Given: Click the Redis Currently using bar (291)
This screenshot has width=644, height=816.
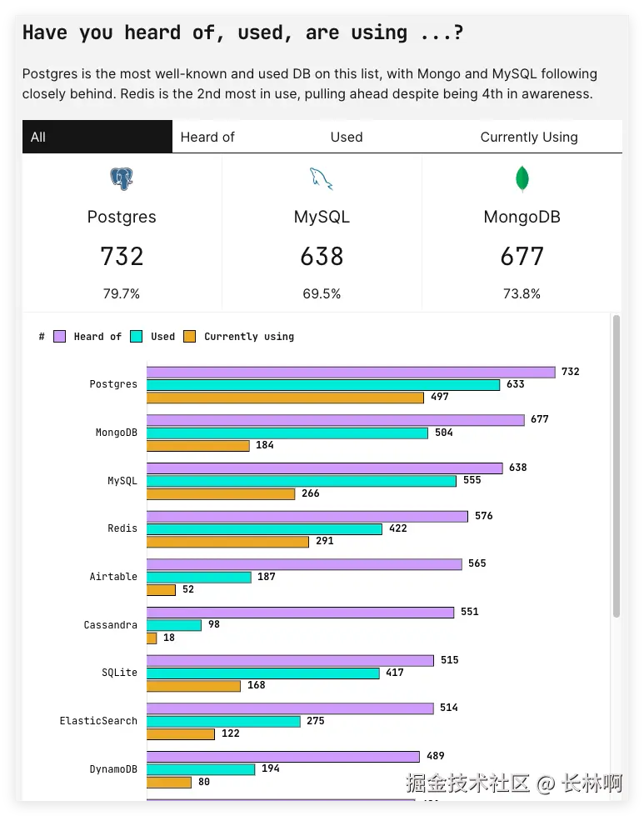Looking at the screenshot, I should pyautogui.click(x=227, y=541).
